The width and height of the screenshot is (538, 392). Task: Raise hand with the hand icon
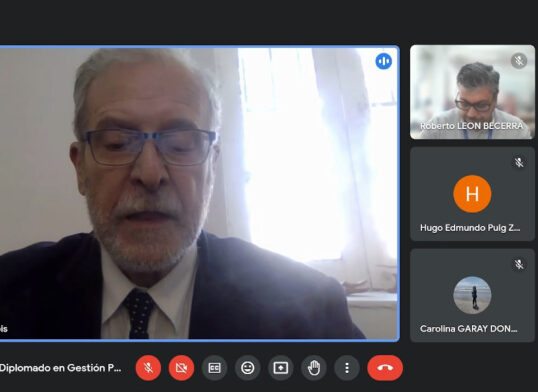[x=314, y=368]
